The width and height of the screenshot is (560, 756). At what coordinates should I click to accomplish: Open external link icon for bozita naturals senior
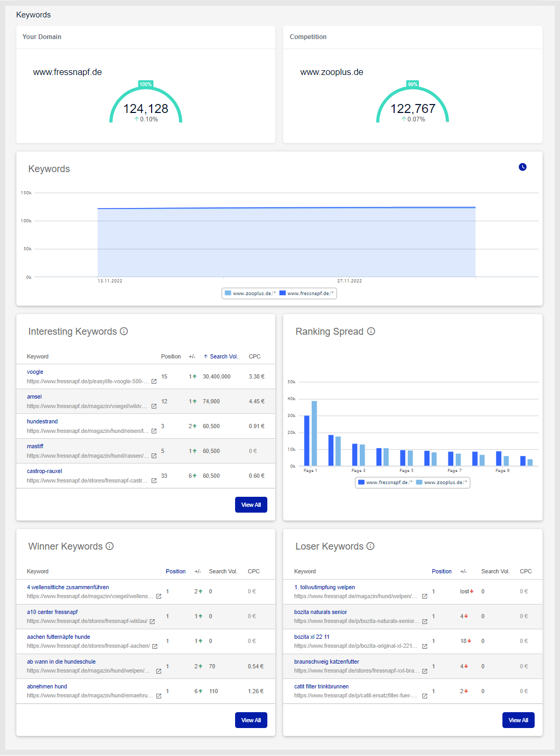pyautogui.click(x=425, y=621)
